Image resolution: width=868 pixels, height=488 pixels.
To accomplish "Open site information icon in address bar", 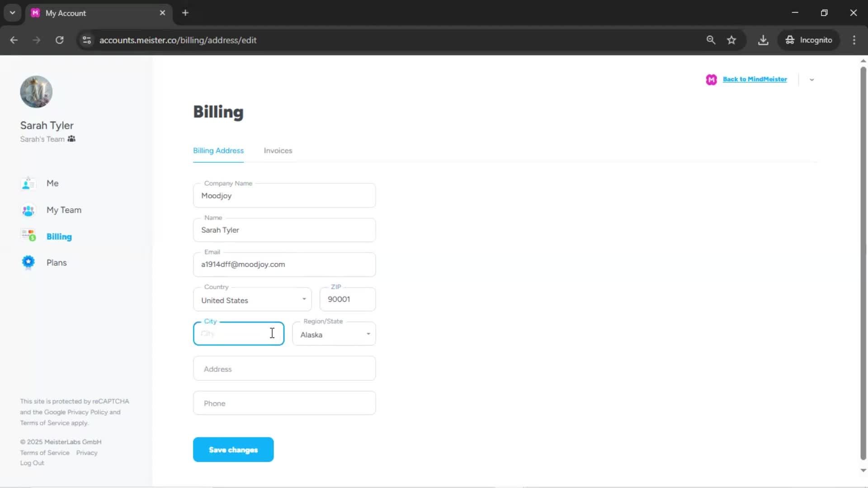I will 87,40.
